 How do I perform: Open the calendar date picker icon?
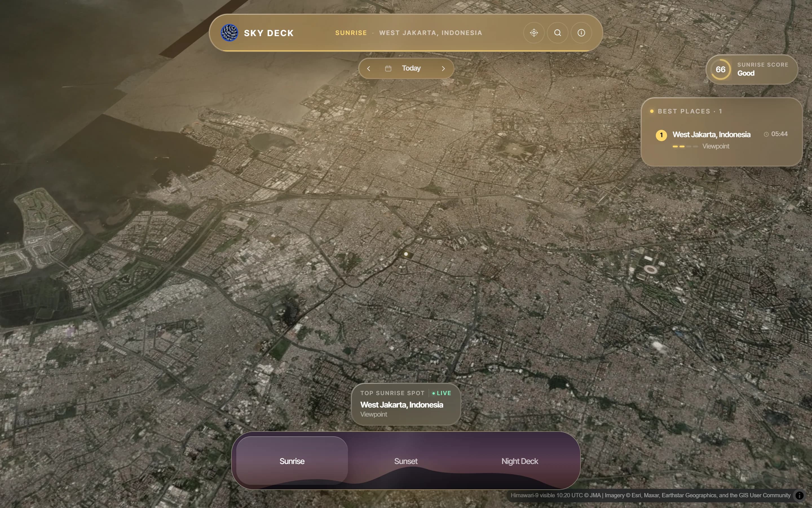(388, 69)
